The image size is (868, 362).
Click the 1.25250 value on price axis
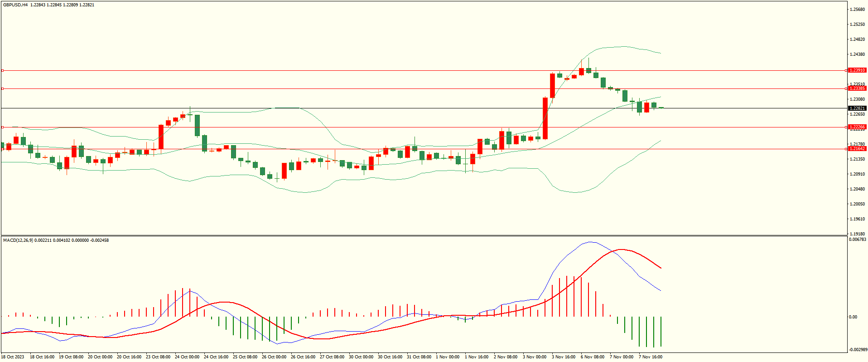pyautogui.click(x=858, y=24)
